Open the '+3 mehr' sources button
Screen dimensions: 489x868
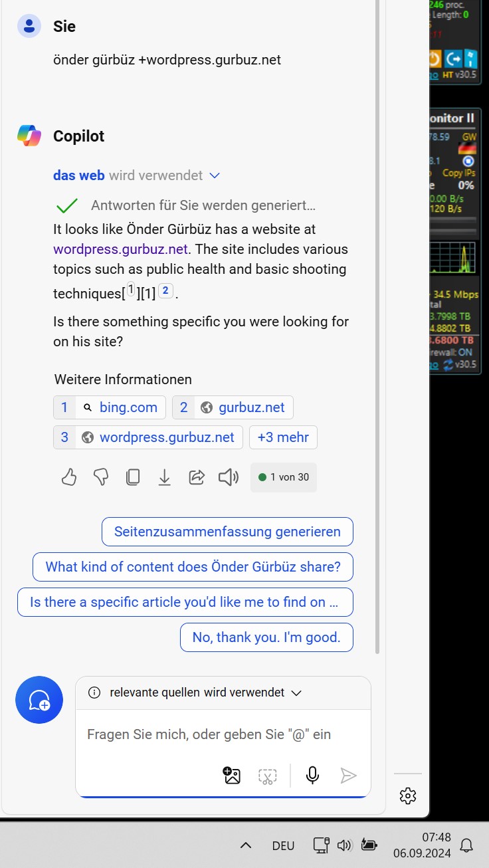[x=283, y=437]
